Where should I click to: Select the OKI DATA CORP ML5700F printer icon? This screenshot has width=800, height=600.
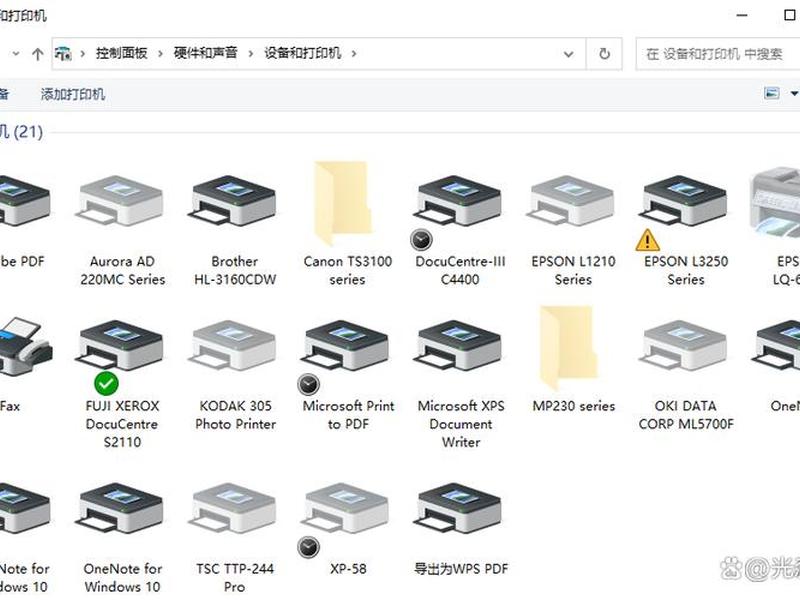click(x=685, y=345)
